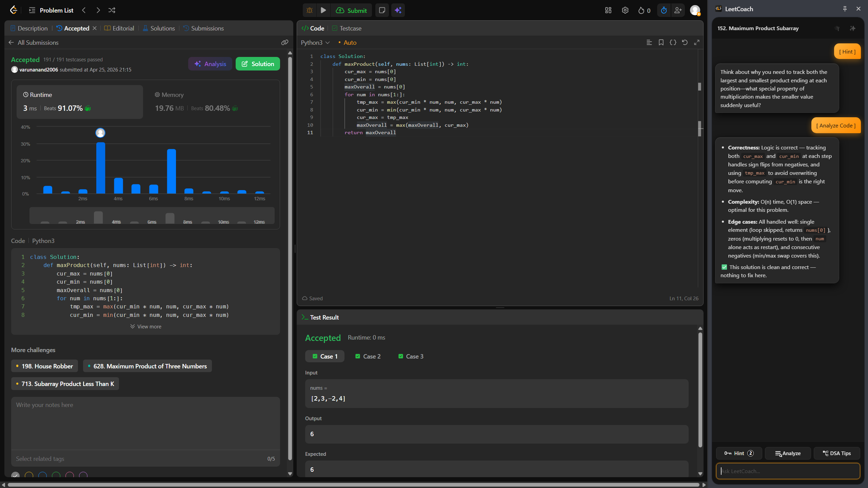This screenshot has height=488, width=868.
Task: Select the yellow color circle
Action: pyautogui.click(x=29, y=475)
